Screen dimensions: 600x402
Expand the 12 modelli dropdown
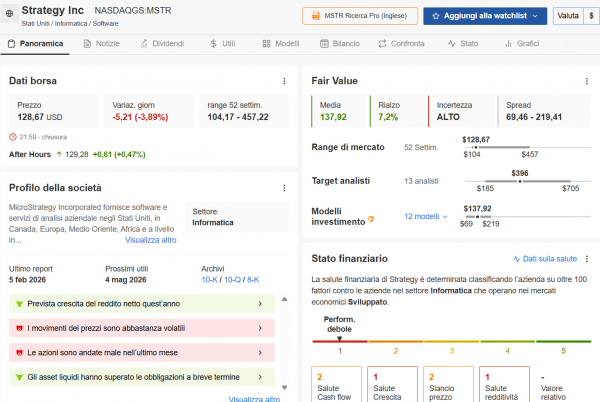tap(424, 217)
